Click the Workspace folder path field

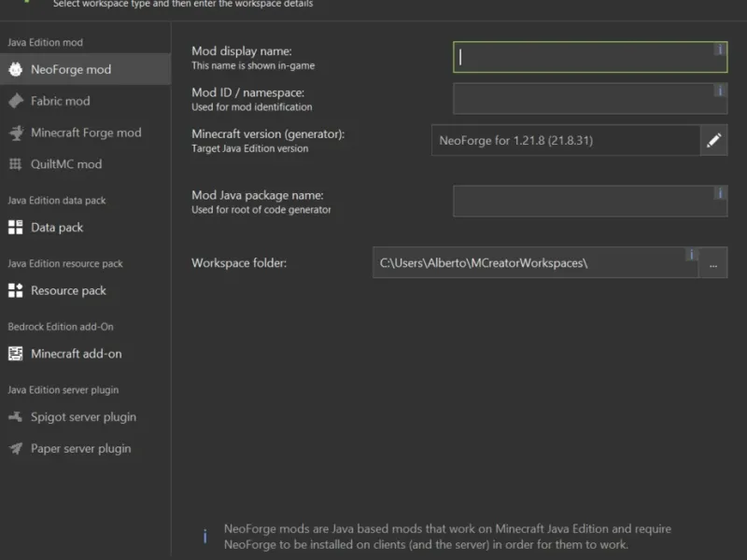(535, 263)
